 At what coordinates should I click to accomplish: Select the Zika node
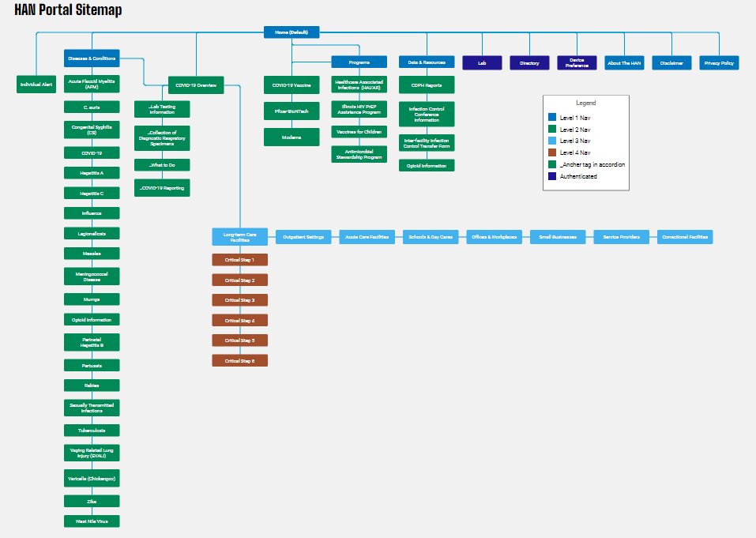point(92,502)
